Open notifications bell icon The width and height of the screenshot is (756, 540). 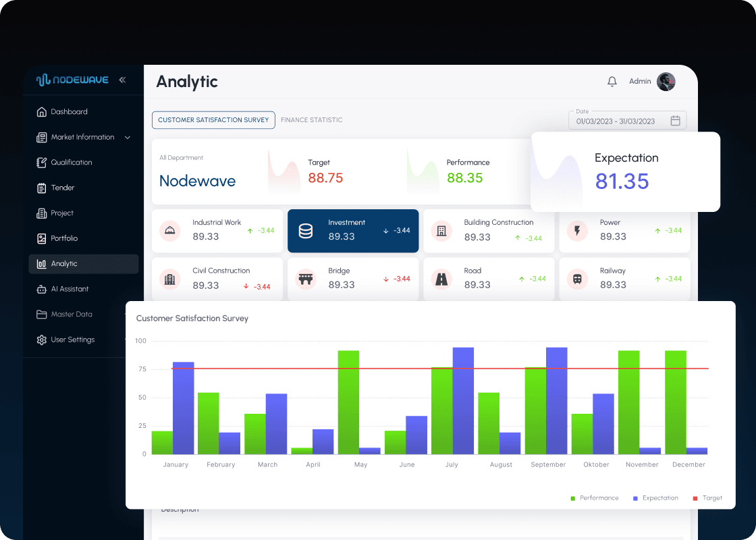tap(612, 82)
